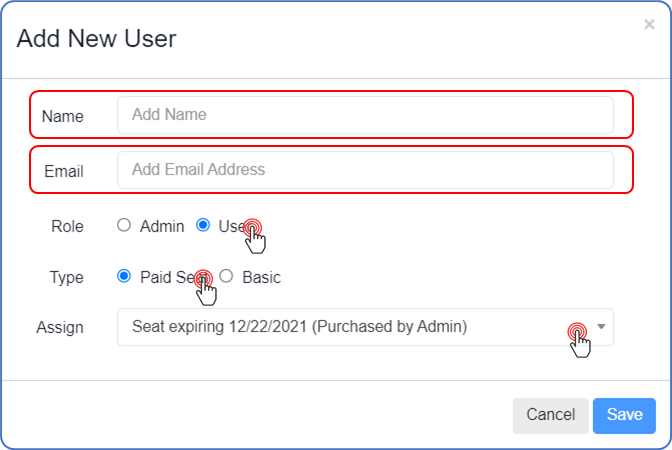Choose the Paid Seat radio circle
Screen dimensions: 672x450
(124, 277)
